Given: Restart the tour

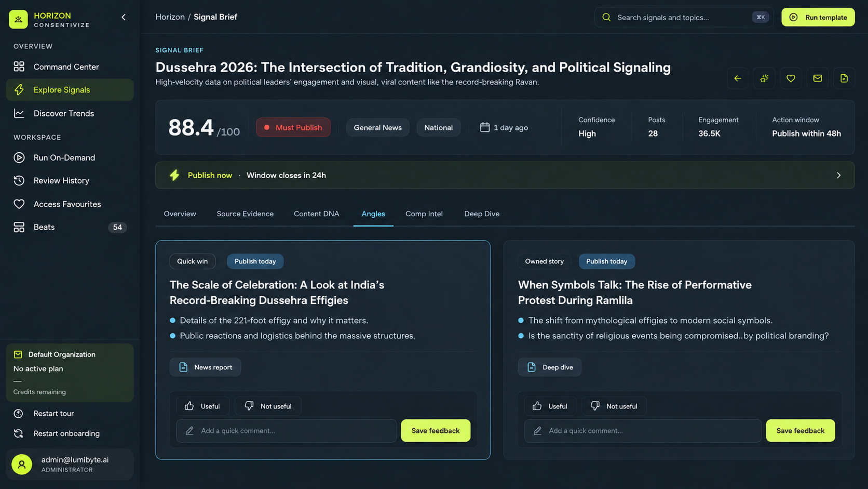Looking at the screenshot, I should click(70, 414).
